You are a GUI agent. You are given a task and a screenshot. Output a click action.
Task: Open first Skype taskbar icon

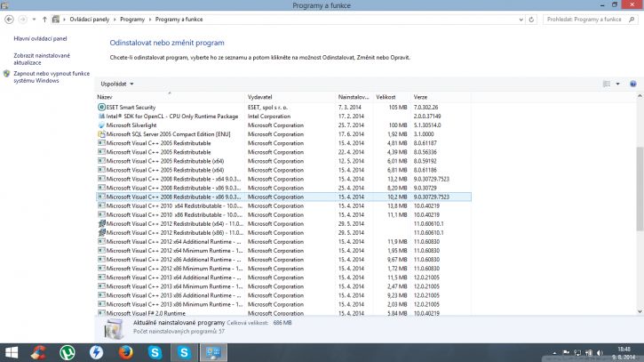click(155, 352)
